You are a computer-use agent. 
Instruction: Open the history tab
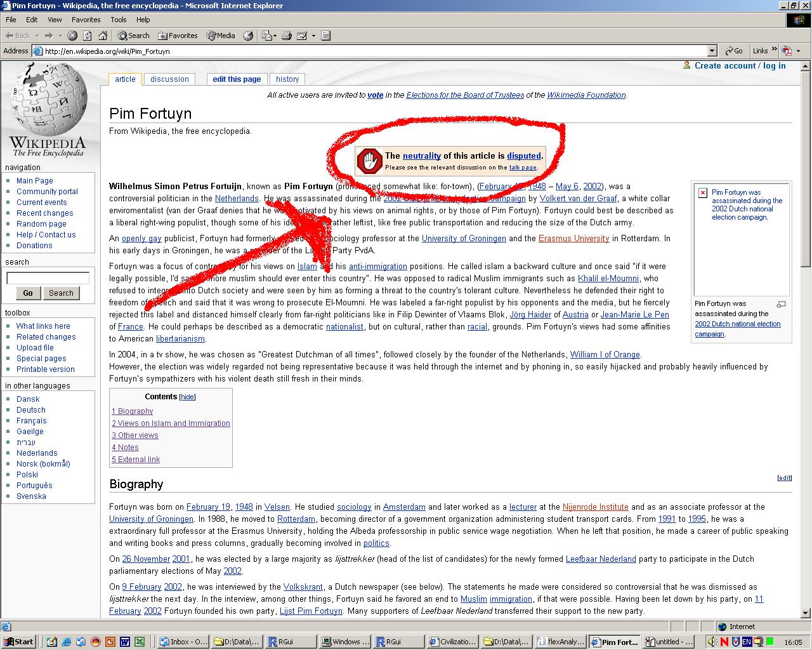[x=287, y=79]
